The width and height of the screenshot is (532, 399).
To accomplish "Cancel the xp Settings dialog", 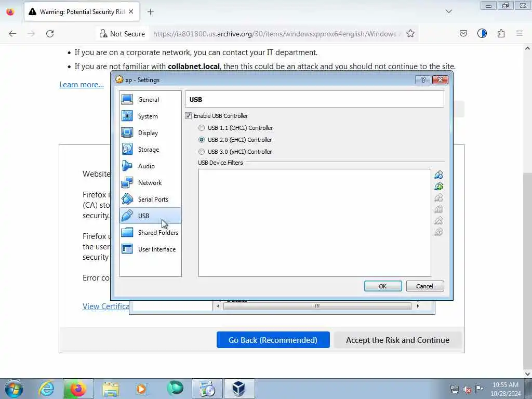I will pos(425,286).
